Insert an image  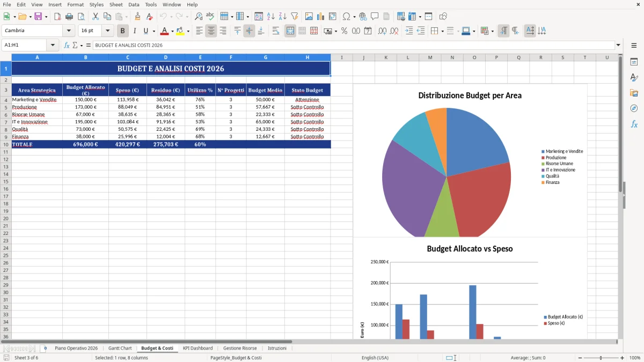(309, 17)
